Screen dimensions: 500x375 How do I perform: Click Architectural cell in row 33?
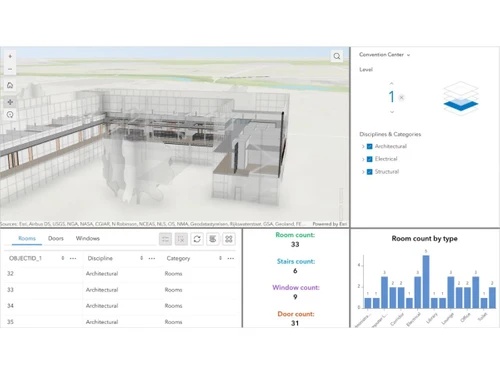click(102, 290)
